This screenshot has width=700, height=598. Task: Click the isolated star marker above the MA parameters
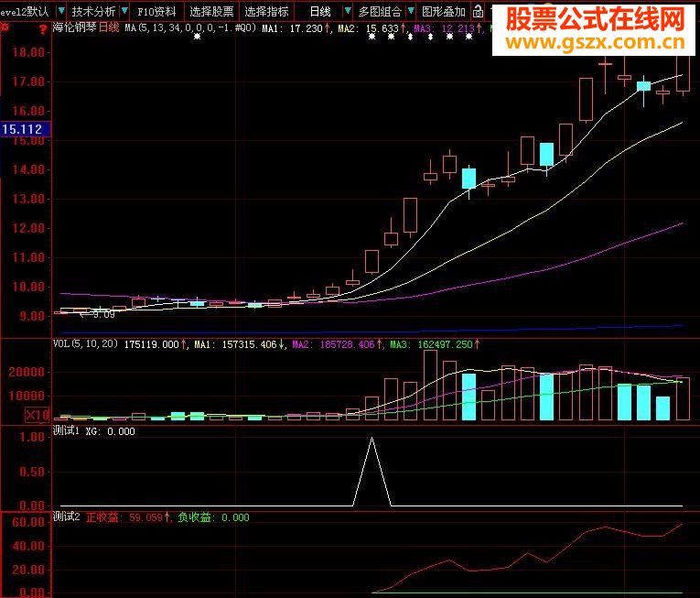point(197,37)
